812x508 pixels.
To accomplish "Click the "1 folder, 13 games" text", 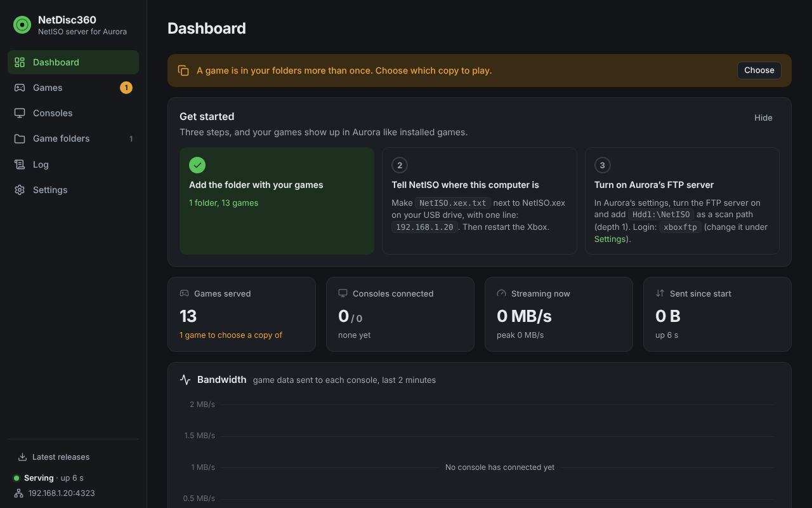I will [x=223, y=203].
